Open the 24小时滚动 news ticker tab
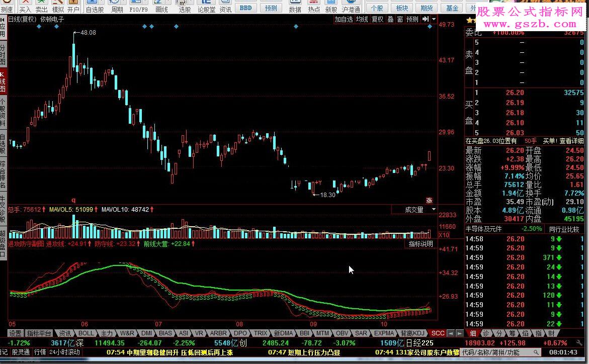Viewport: 589px width, 364px height. pyautogui.click(x=64, y=352)
